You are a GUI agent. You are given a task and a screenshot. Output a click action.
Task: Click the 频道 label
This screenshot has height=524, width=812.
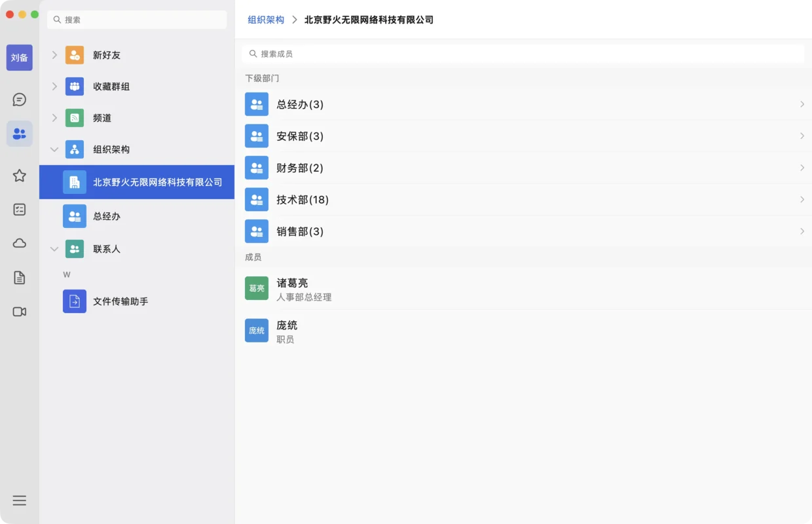click(102, 118)
